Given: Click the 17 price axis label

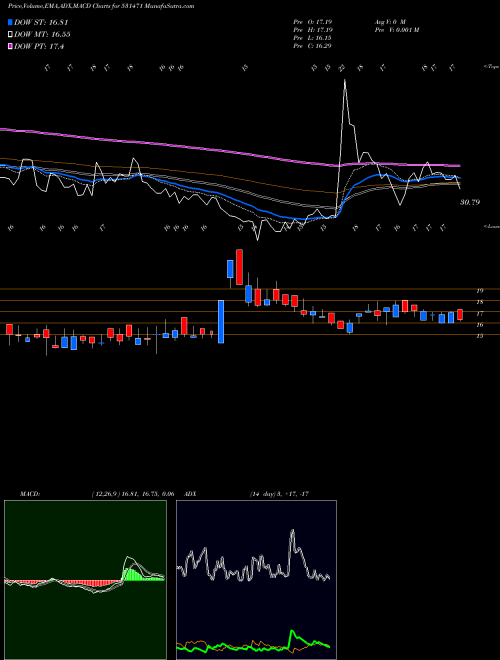Looking at the screenshot, I should point(479,314).
